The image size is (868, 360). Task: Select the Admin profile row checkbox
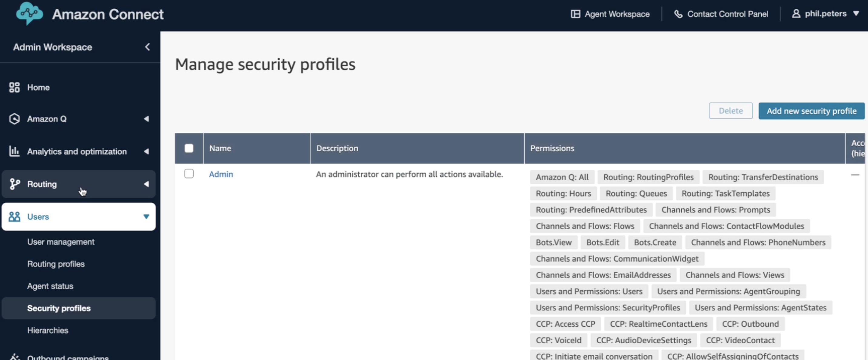coord(189,174)
